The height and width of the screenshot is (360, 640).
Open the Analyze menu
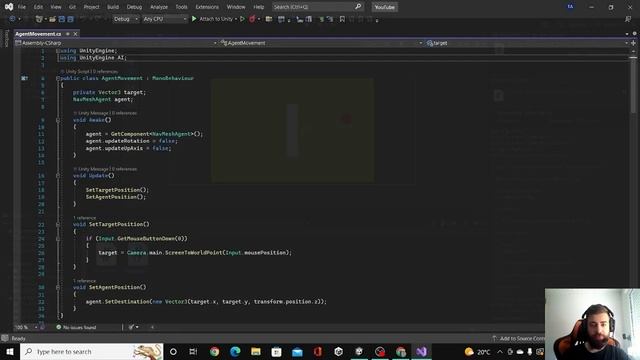(x=159, y=7)
